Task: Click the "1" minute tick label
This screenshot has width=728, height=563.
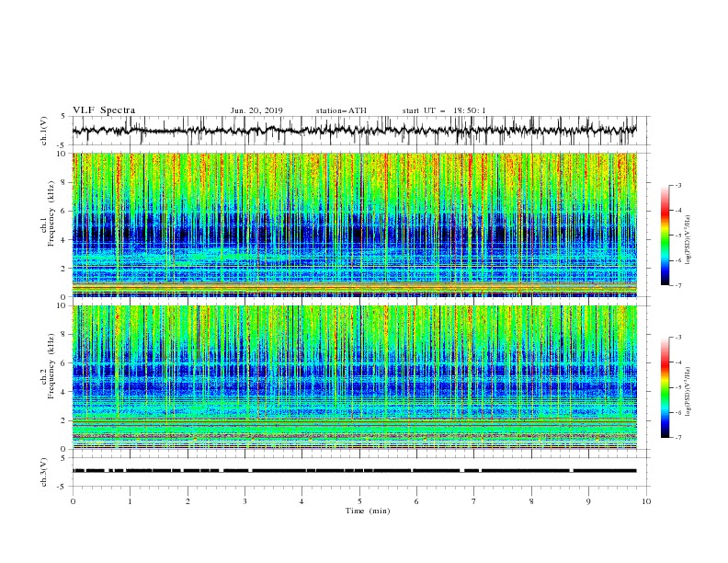Action: coord(131,501)
